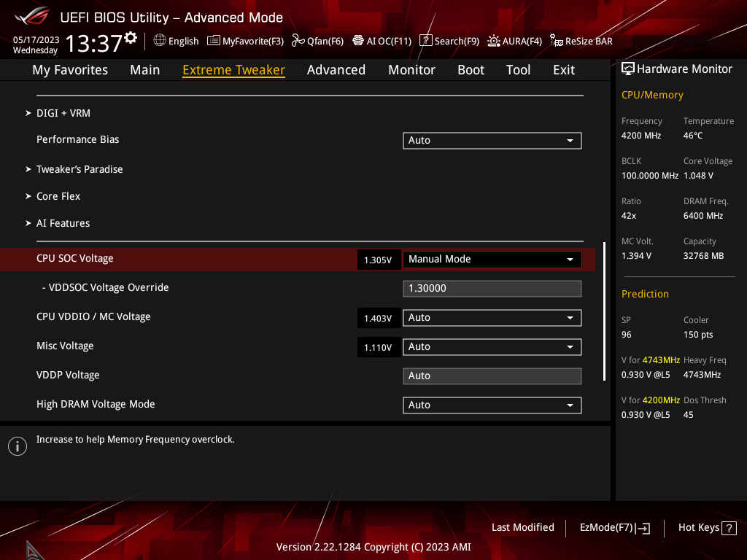Expand the DIGI + VRM submenu
Viewport: 747px width, 560px height.
(x=63, y=113)
